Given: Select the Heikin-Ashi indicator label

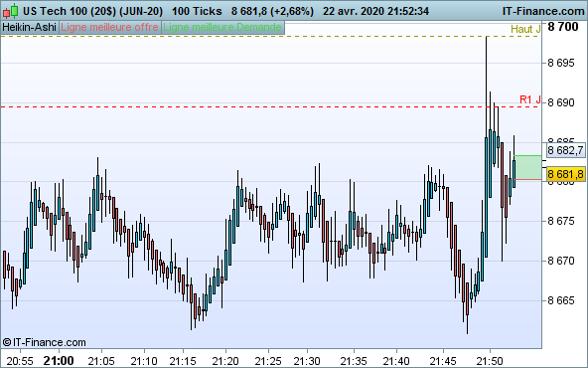Looking at the screenshot, I should point(29,28).
